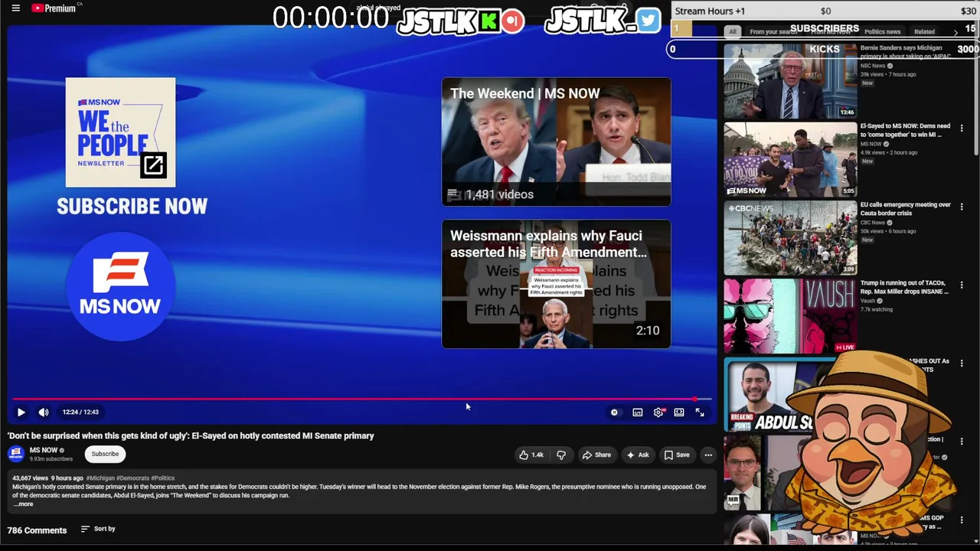Enter fullscreen mode
Viewport: 980px width, 551px height.
point(700,412)
